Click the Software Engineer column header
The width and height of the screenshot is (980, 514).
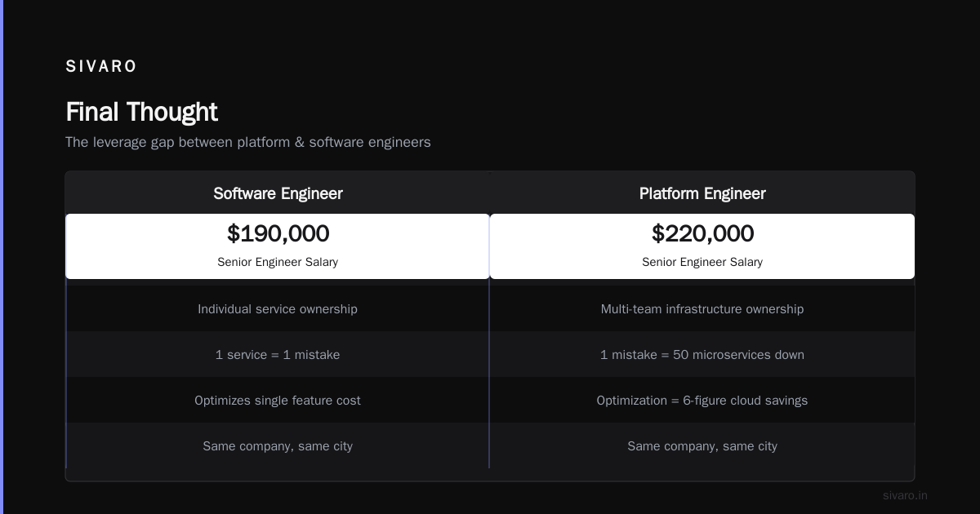click(x=278, y=193)
